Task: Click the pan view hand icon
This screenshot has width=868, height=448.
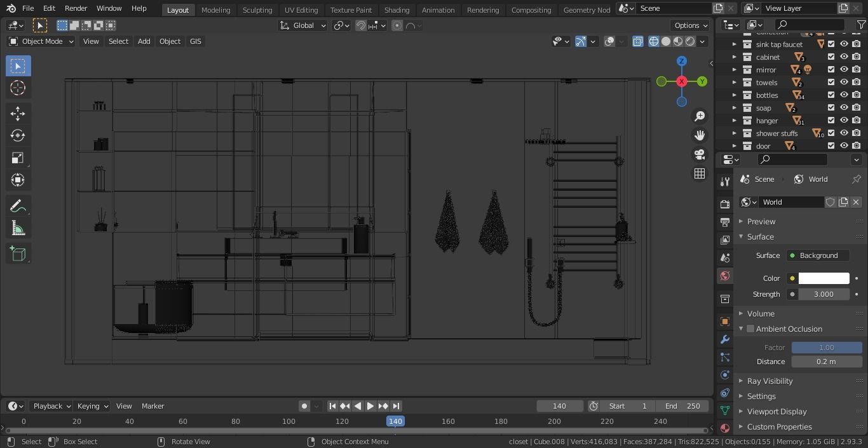Action: click(700, 135)
